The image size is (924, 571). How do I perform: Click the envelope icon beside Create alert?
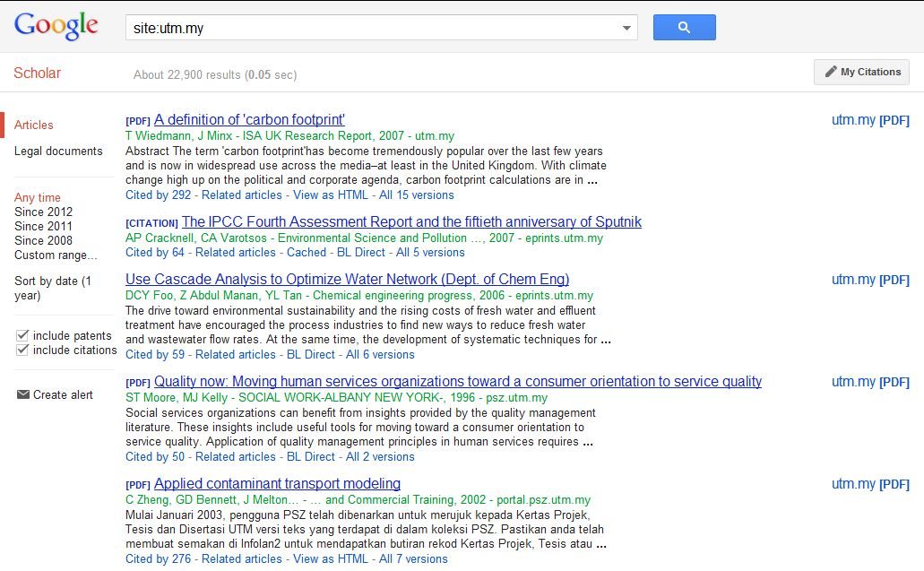pos(23,394)
